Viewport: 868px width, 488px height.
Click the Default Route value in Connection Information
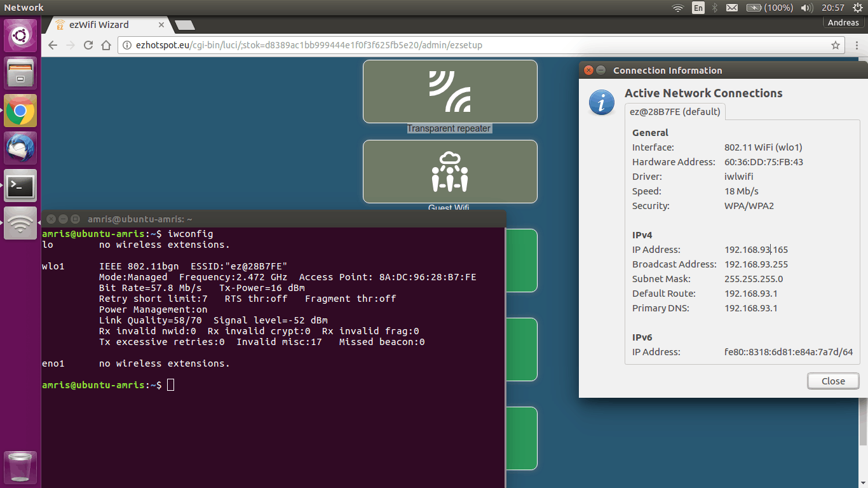pyautogui.click(x=751, y=294)
